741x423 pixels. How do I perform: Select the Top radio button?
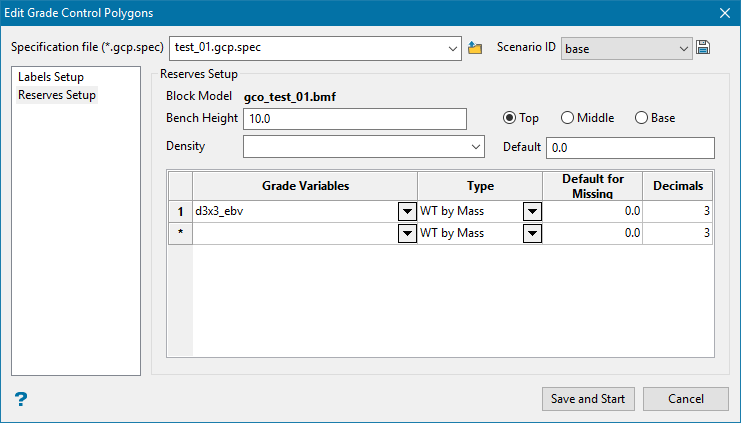509,118
